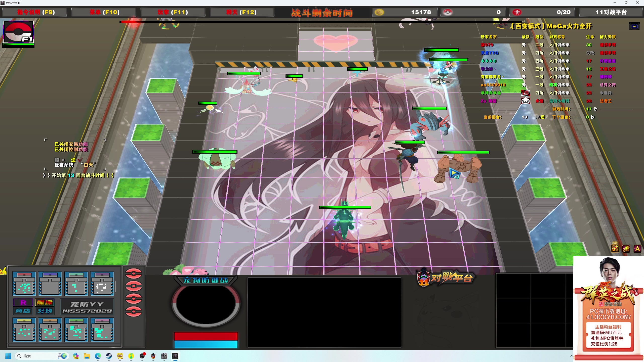
Task: Open the 玩家 (F11) allies menu
Action: pyautogui.click(x=173, y=12)
